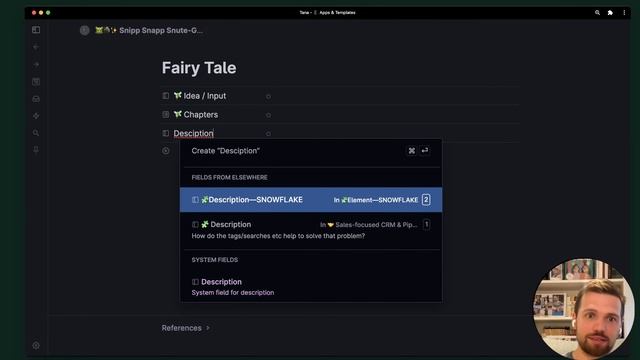Click the webcam video thumbnail

pyautogui.click(x=584, y=309)
